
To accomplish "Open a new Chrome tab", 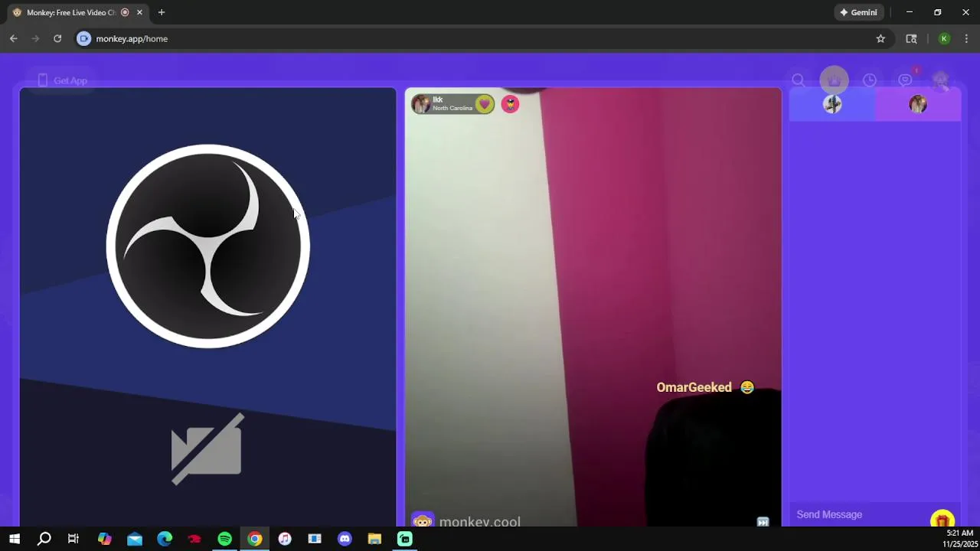I will [161, 12].
